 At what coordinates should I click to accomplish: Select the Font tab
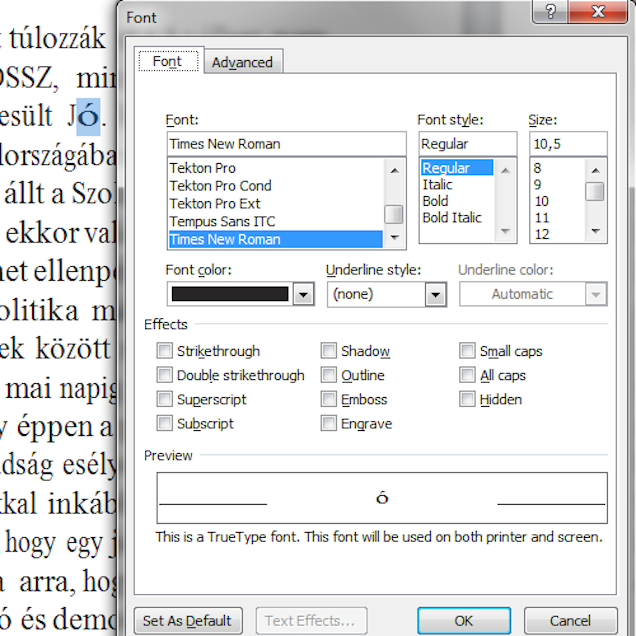168,61
